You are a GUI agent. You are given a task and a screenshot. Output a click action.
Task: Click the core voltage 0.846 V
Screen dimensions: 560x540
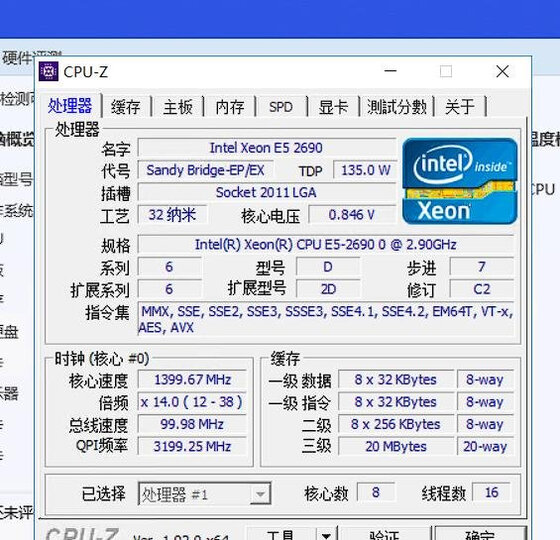[x=352, y=215]
